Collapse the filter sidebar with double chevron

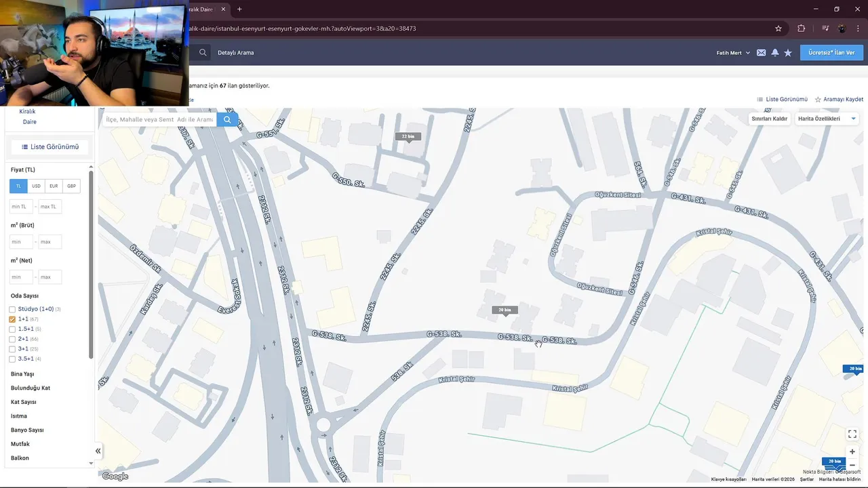click(98, 451)
